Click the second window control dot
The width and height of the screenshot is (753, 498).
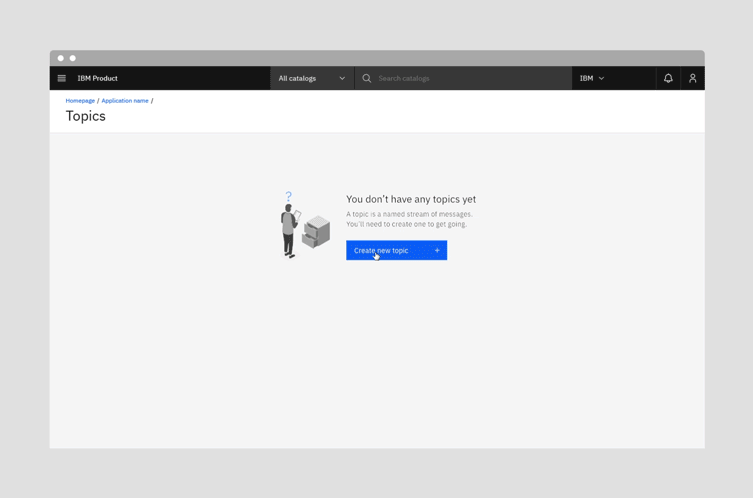(x=73, y=58)
